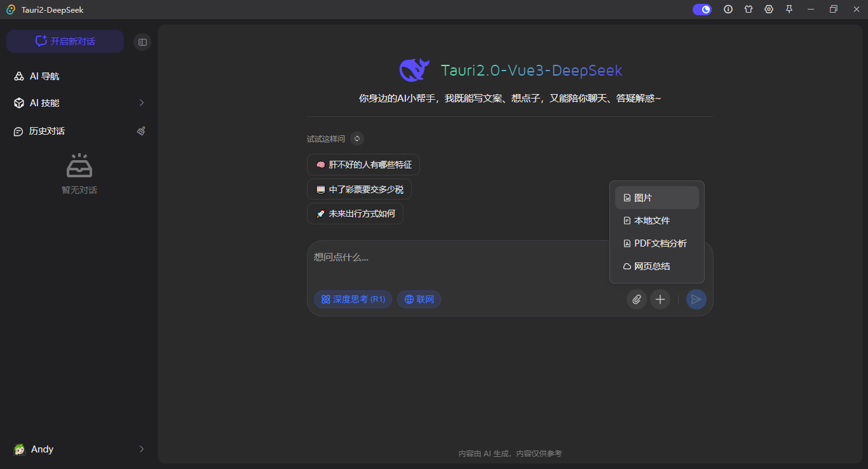Image resolution: width=868 pixels, height=469 pixels.
Task: Refresh the suggested questions icon
Action: click(x=356, y=138)
